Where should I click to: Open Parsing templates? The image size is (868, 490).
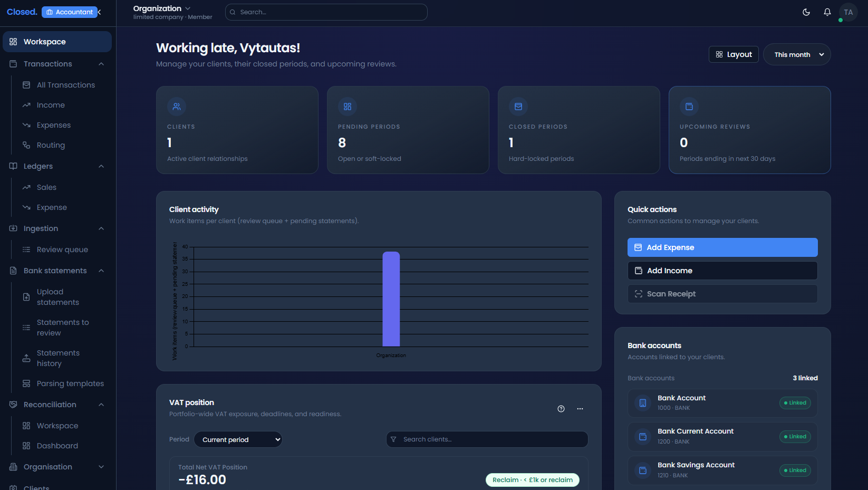tap(70, 383)
